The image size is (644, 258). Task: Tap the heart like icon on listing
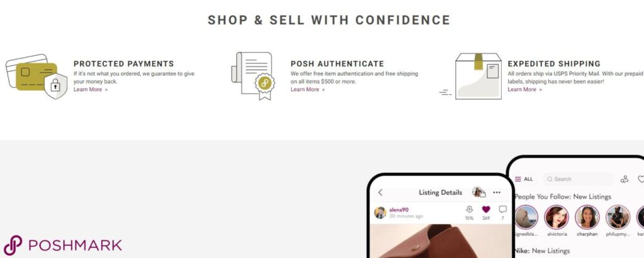point(486,210)
